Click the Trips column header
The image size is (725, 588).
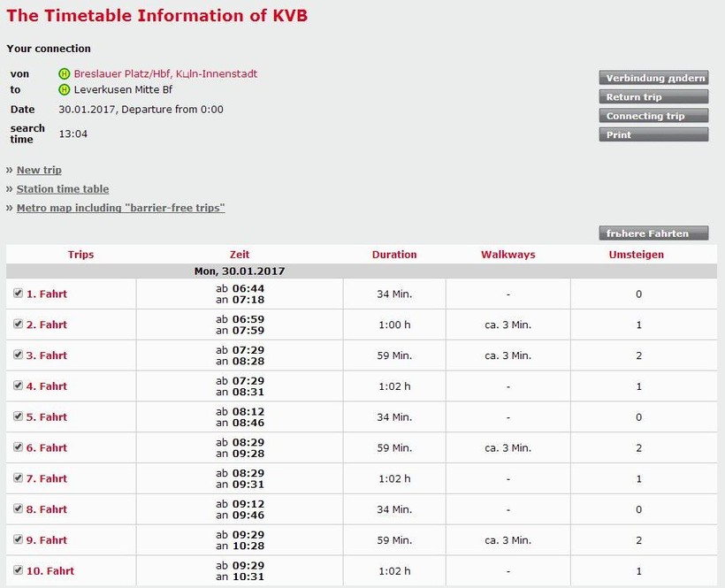pyautogui.click(x=81, y=255)
